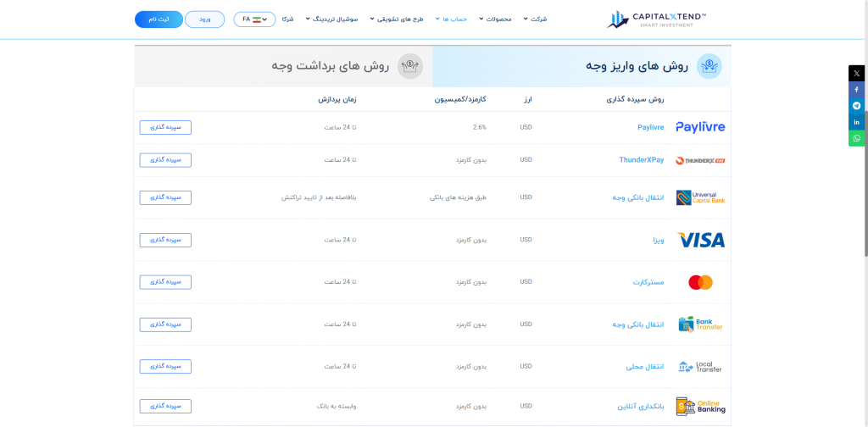The image size is (868, 427).
Task: Click the کارمزد/کمیسیون column header
Action: pos(460,100)
